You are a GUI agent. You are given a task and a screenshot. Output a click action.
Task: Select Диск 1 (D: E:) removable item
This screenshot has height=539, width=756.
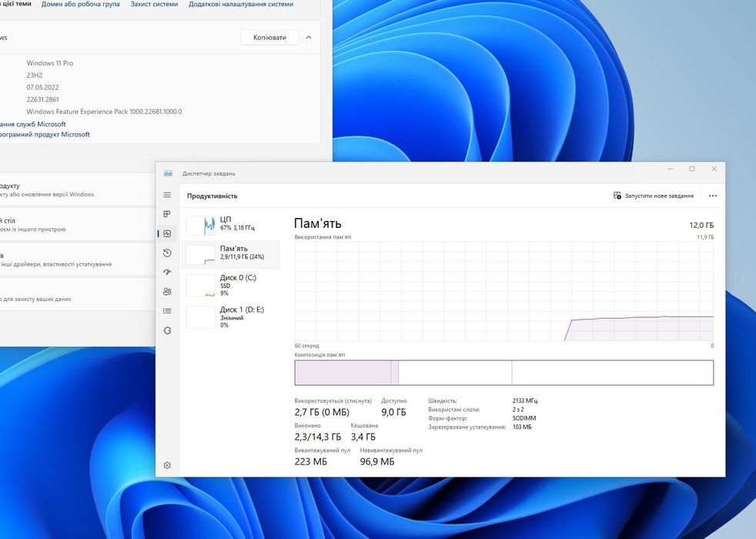tap(231, 317)
